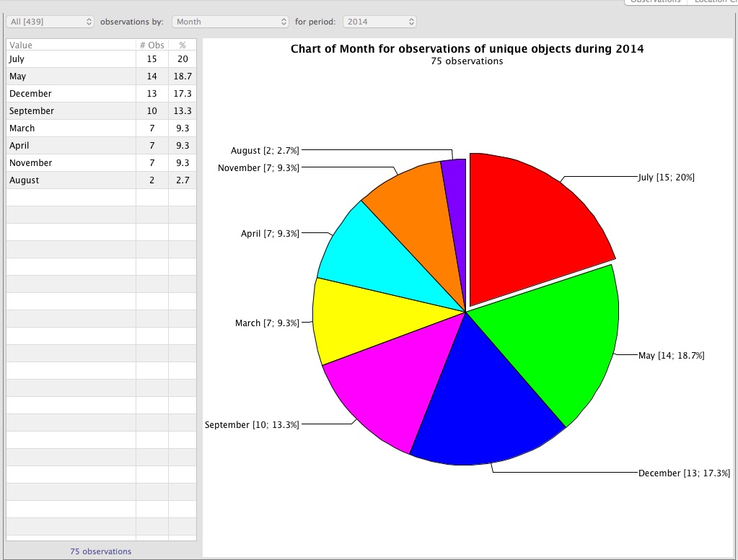Select the December row in table
738x560 pixels.
[71, 94]
